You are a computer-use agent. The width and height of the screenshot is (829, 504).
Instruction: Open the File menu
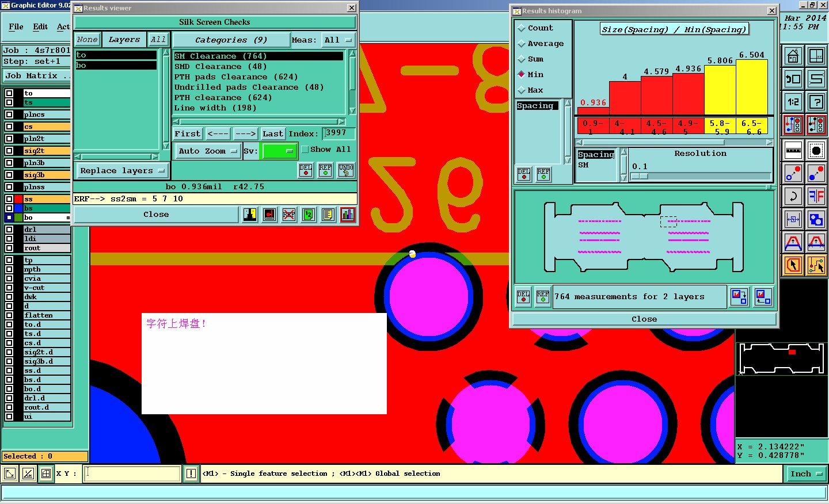pos(16,26)
